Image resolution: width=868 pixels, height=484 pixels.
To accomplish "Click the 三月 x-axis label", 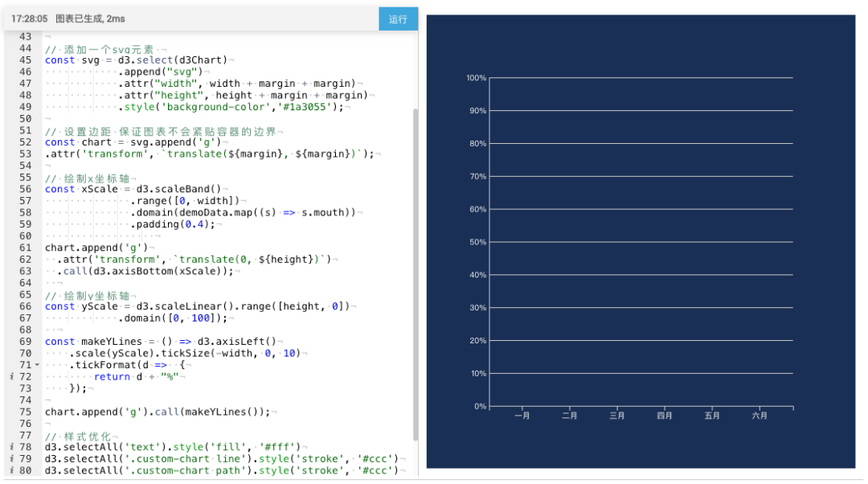I will tap(617, 416).
